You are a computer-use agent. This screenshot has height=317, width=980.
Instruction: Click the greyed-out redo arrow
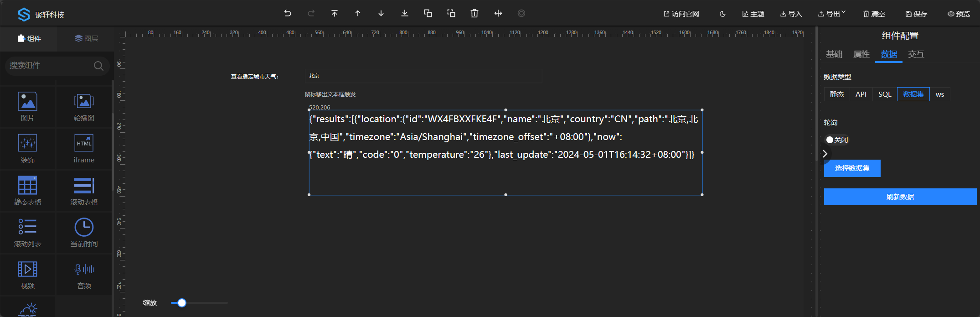311,13
